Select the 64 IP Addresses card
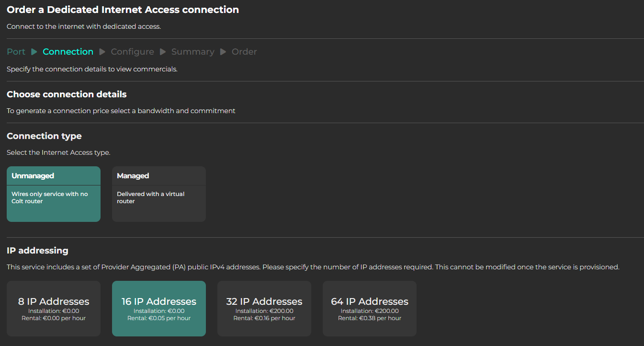The image size is (644, 346). point(370,308)
